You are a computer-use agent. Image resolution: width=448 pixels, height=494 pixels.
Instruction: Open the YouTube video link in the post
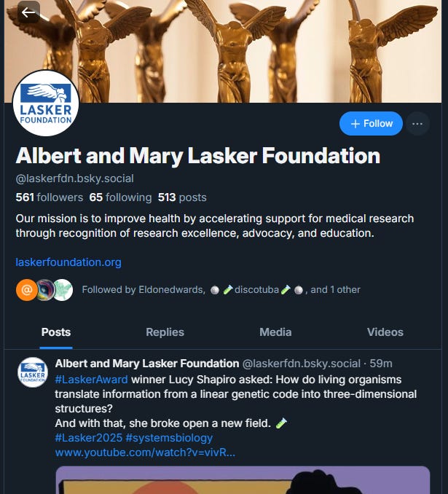tap(145, 452)
